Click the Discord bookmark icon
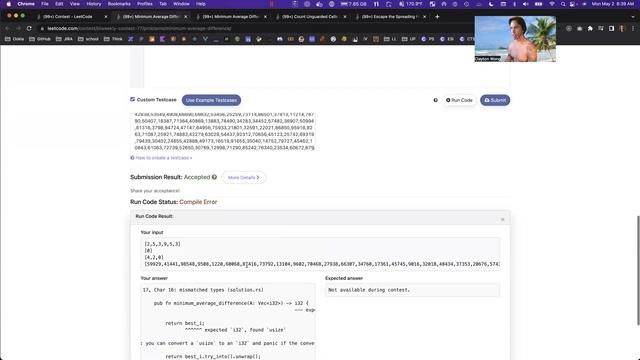Viewport: 640px width, 360px height. pos(280,39)
